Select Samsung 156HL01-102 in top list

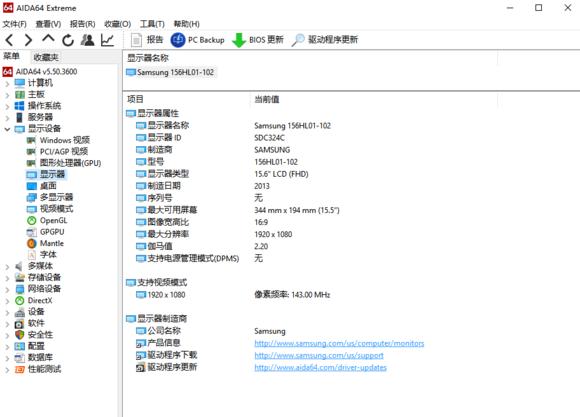click(170, 73)
